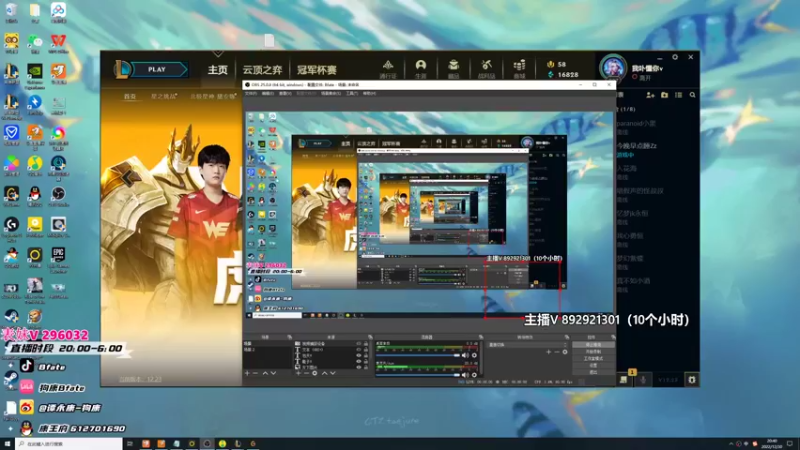Adjust the mic audio volume slider
This screenshot has height=450, width=800.
[418, 375]
